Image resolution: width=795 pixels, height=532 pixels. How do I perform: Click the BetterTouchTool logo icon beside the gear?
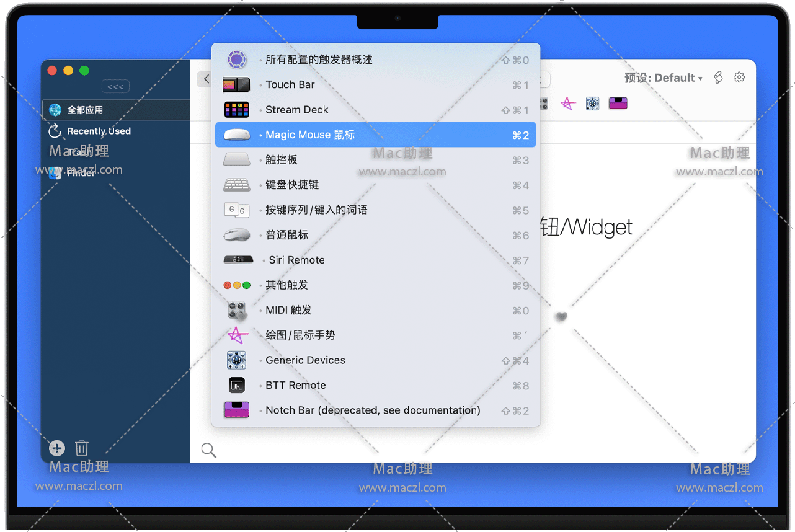(718, 78)
